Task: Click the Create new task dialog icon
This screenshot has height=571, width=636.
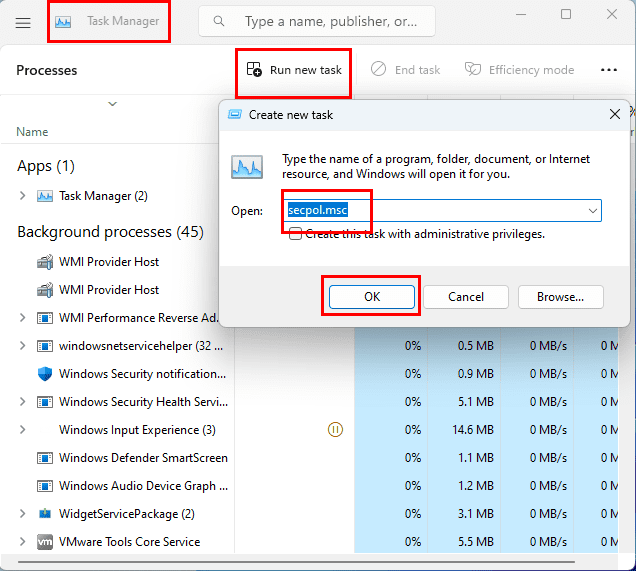Action: click(x=235, y=114)
